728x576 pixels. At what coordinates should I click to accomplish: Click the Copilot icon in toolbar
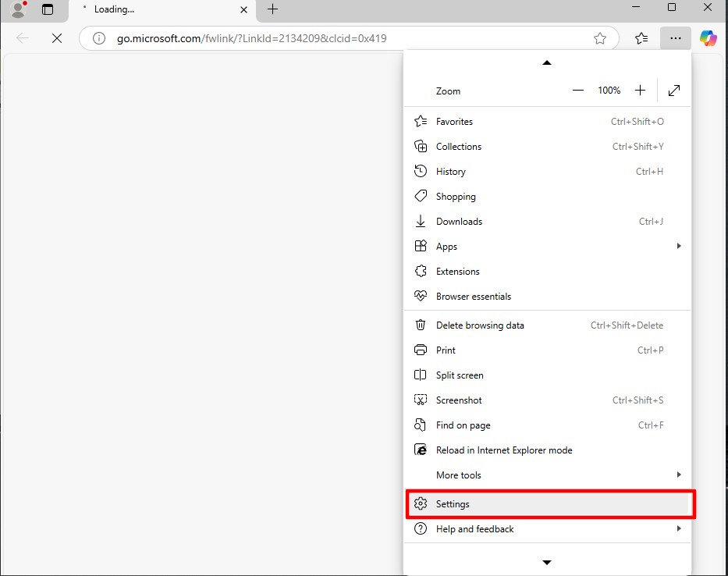708,38
